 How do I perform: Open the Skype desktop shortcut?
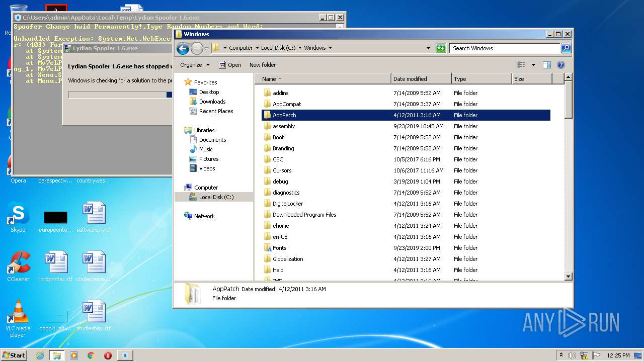click(x=18, y=218)
